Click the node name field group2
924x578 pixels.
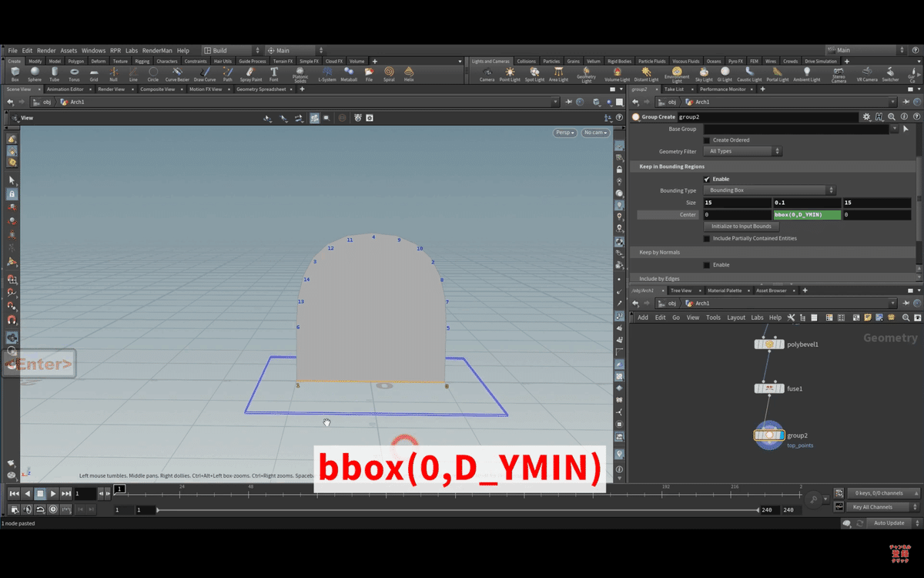coord(767,117)
